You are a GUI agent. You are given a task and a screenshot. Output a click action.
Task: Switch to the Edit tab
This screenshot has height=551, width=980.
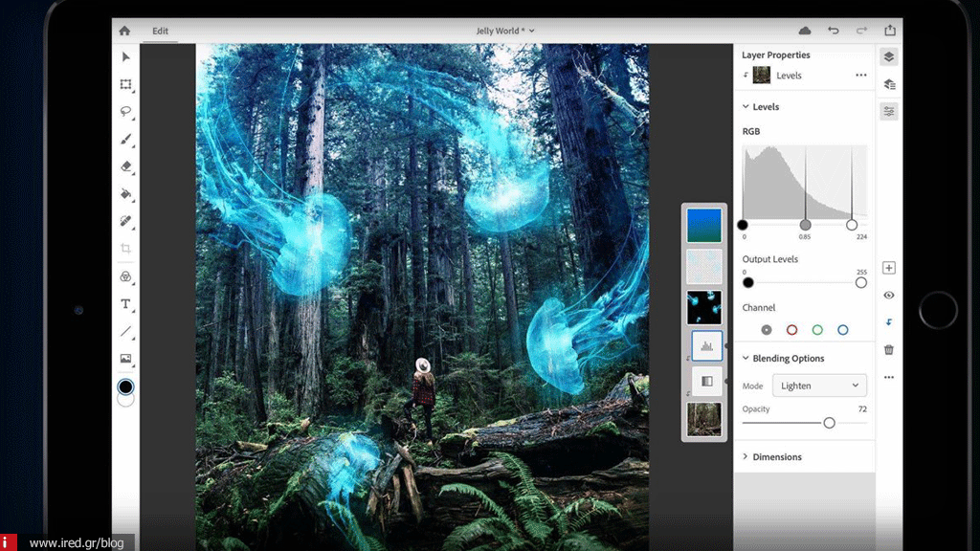click(x=161, y=31)
